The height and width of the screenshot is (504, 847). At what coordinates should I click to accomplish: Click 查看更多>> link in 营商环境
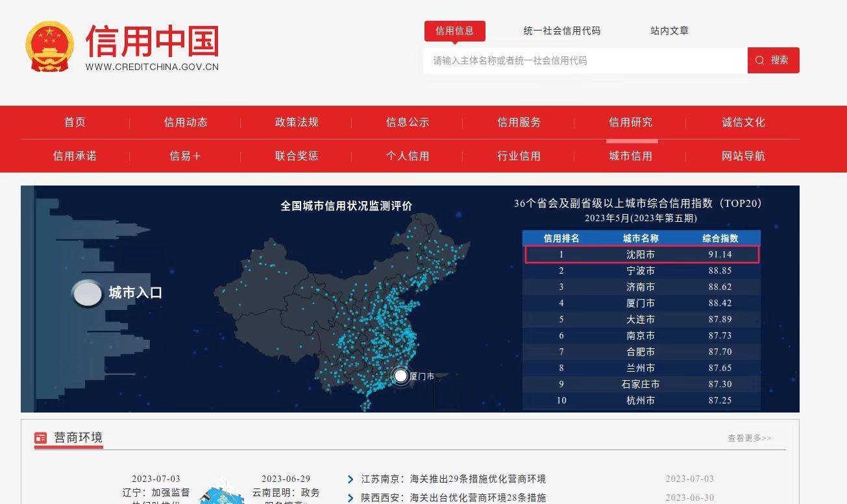[x=749, y=438]
